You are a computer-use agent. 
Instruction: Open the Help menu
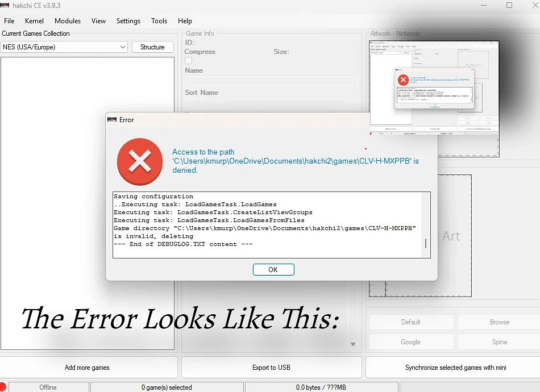click(x=185, y=21)
